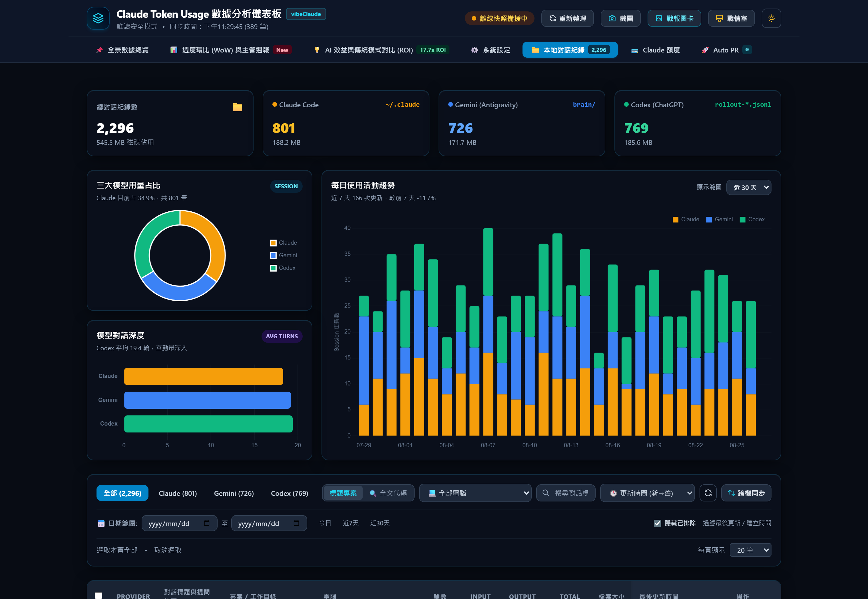Open the 戰報圖卡 image card

click(x=674, y=18)
